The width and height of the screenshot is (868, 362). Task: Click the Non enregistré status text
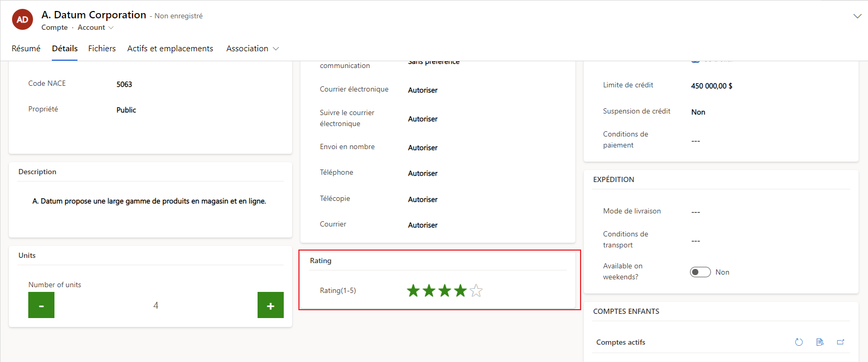pos(179,16)
